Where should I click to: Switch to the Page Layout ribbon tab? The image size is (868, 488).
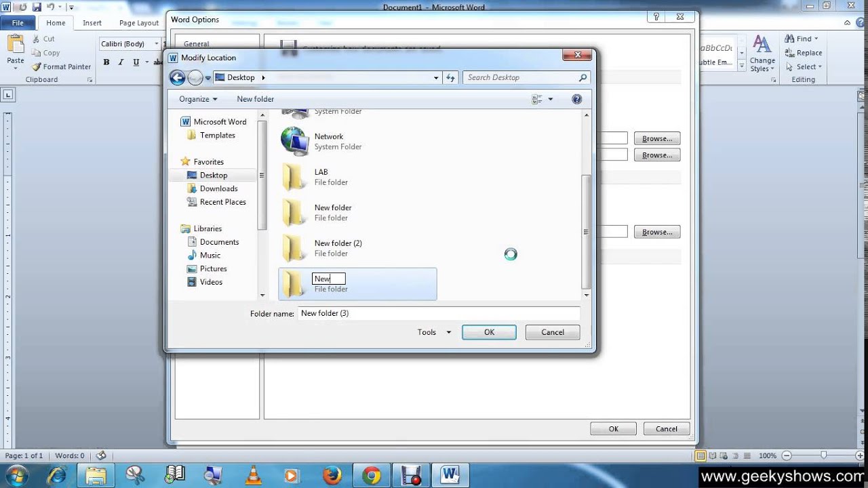click(x=139, y=22)
